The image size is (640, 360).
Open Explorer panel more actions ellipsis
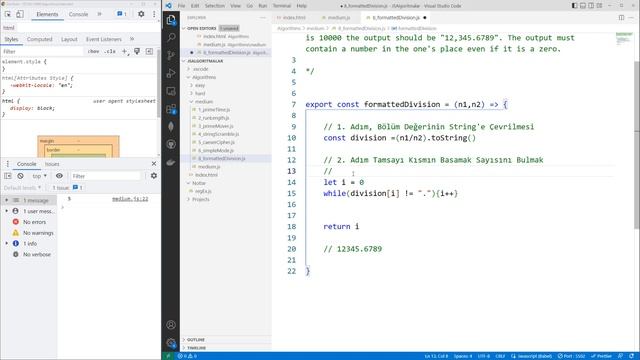click(x=262, y=18)
